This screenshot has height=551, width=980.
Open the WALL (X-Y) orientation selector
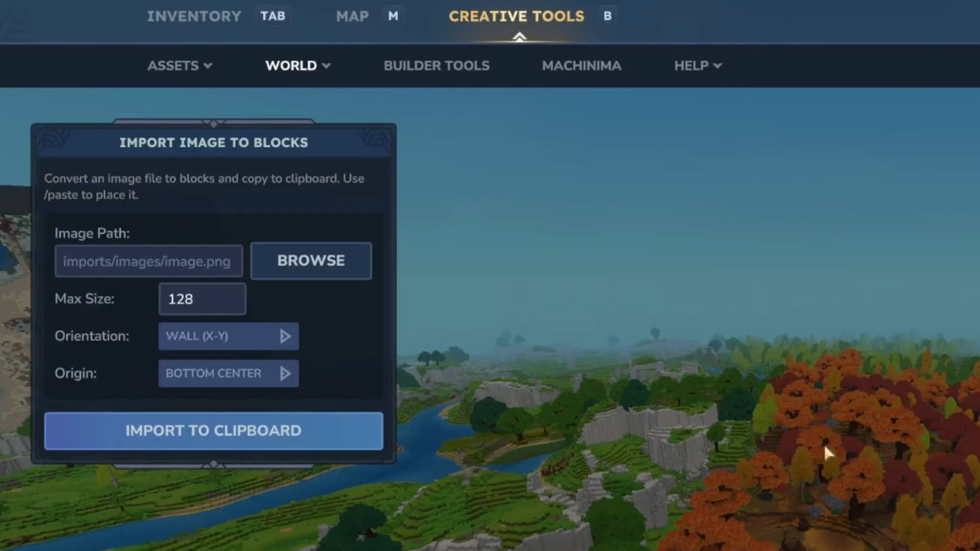[x=220, y=336]
